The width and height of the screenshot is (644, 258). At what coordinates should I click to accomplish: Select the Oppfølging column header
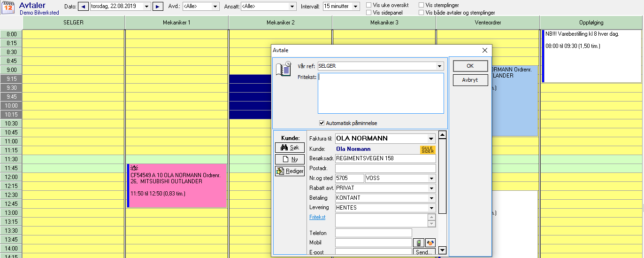point(591,23)
